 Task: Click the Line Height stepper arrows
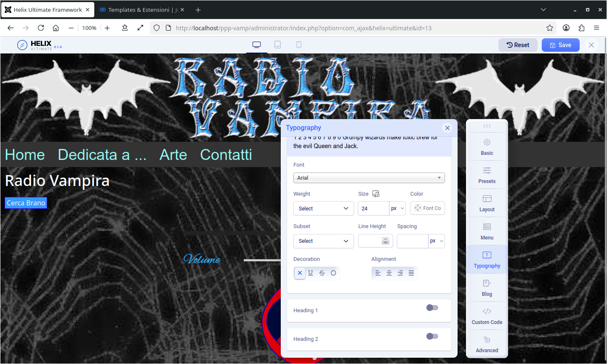click(x=386, y=241)
